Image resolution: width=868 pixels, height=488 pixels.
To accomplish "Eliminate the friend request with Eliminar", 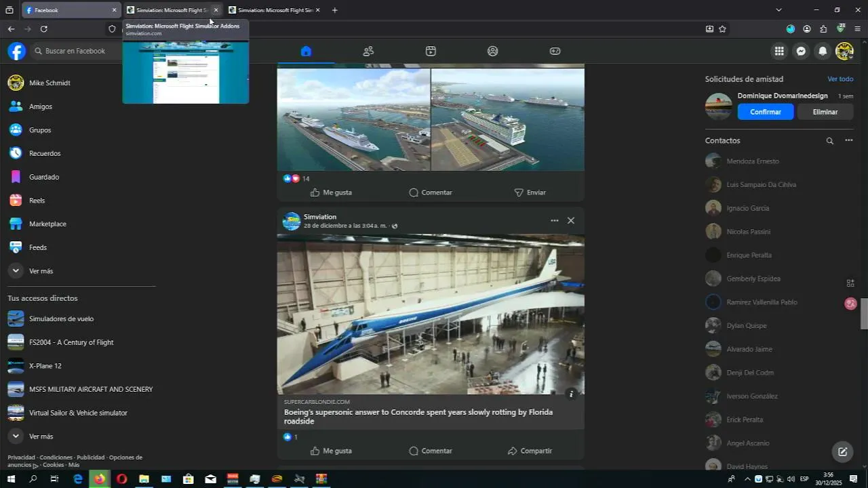I will tap(825, 112).
